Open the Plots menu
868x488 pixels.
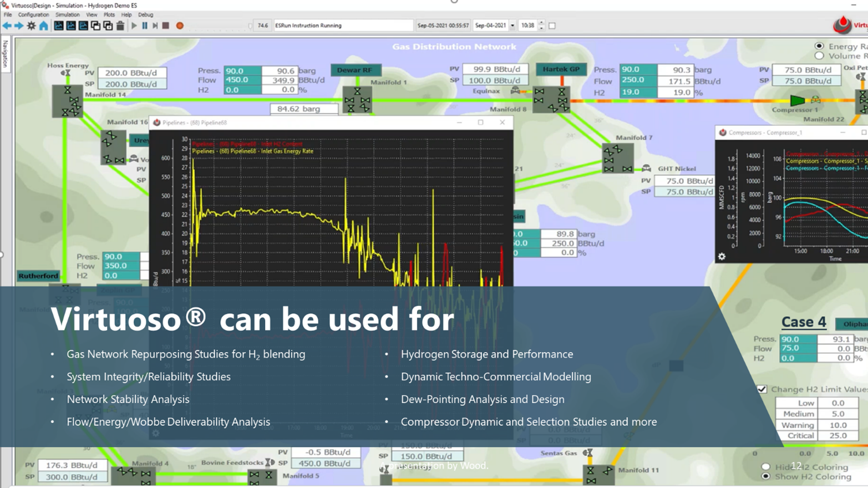(x=109, y=15)
